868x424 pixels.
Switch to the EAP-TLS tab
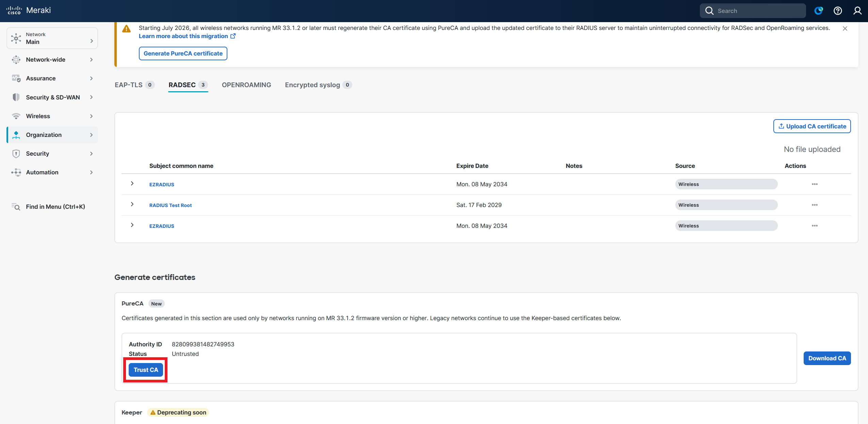[134, 85]
